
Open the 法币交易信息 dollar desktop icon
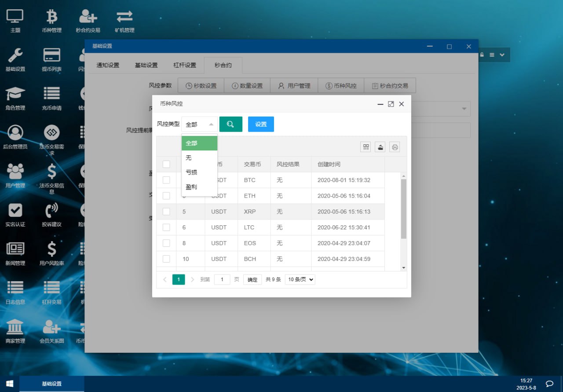52,179
